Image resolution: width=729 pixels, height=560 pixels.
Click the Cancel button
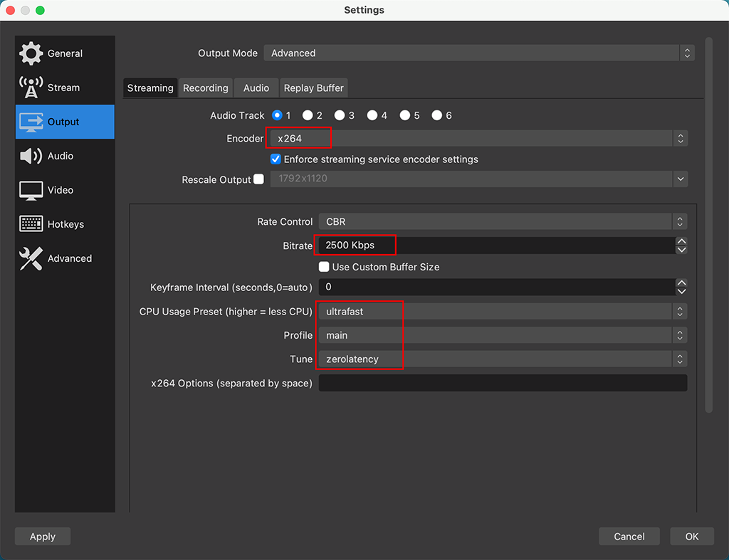pos(629,537)
